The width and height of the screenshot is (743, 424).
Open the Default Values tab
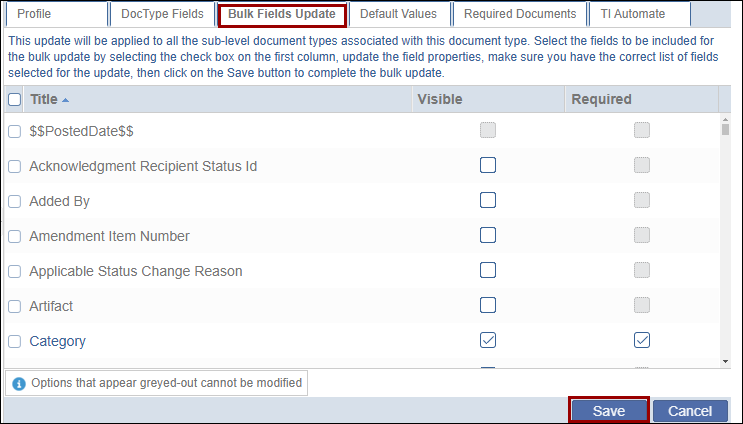(x=398, y=14)
